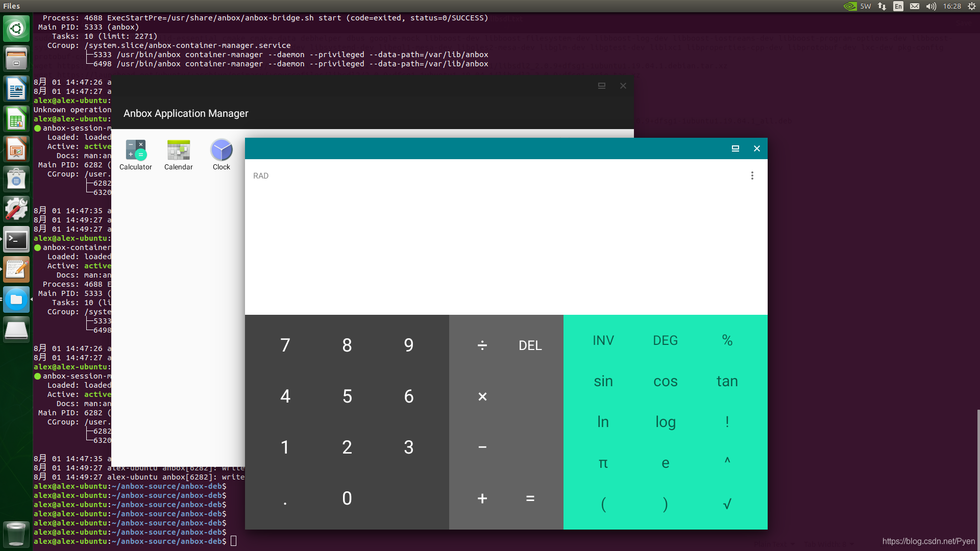The width and height of the screenshot is (980, 551).
Task: Insert an opening parenthesis
Action: (603, 504)
